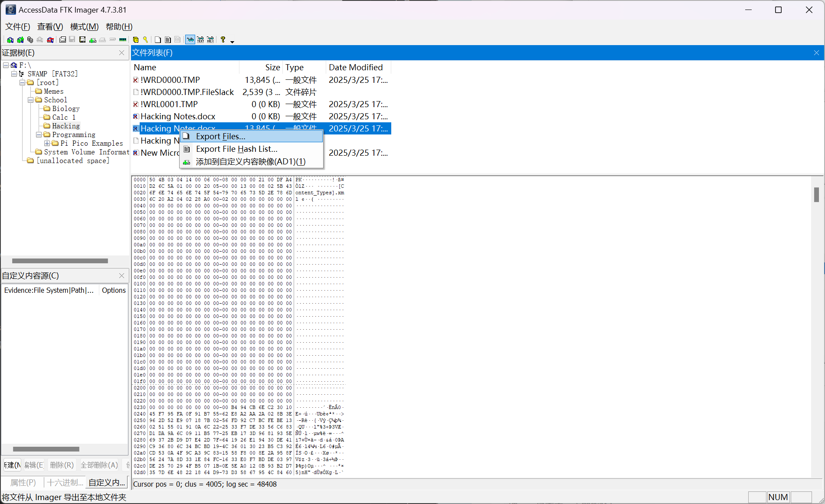Open the 文件(F) menu
Viewport: 825px width, 504px height.
(18, 26)
